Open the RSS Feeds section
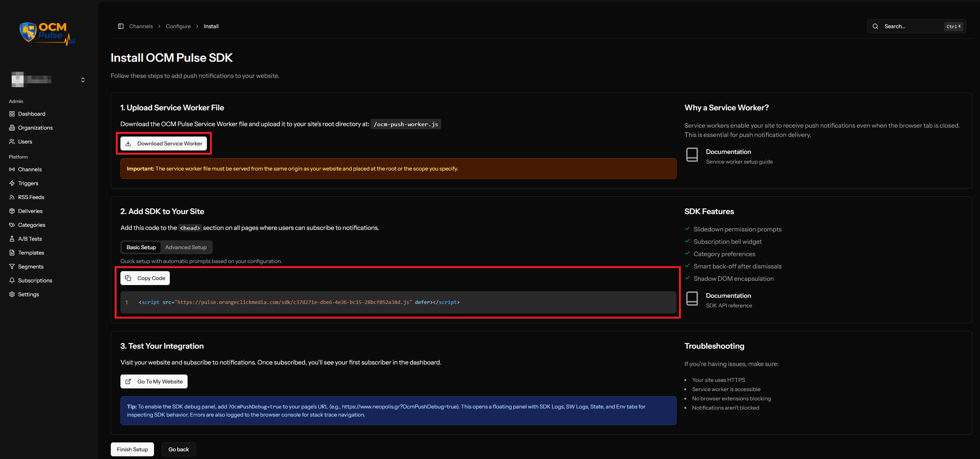 coord(31,197)
